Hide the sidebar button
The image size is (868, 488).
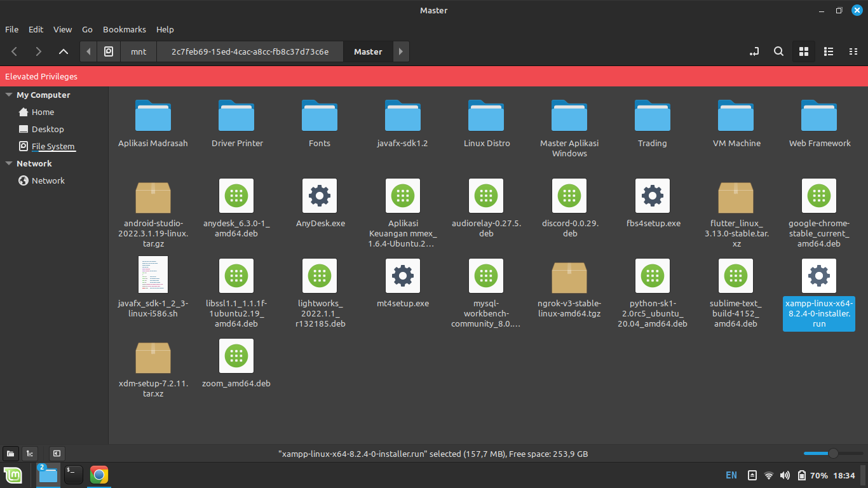[57, 454]
